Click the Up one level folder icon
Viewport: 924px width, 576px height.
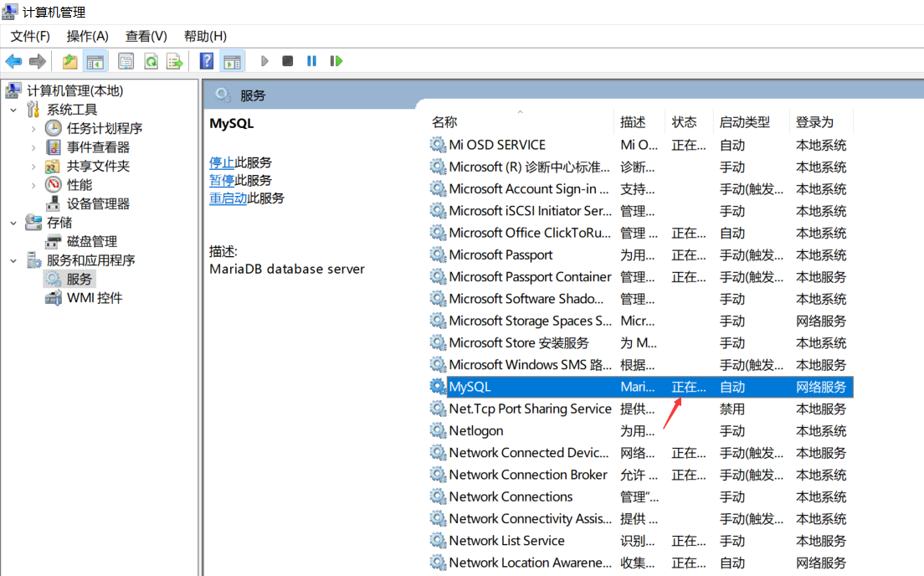point(70,61)
